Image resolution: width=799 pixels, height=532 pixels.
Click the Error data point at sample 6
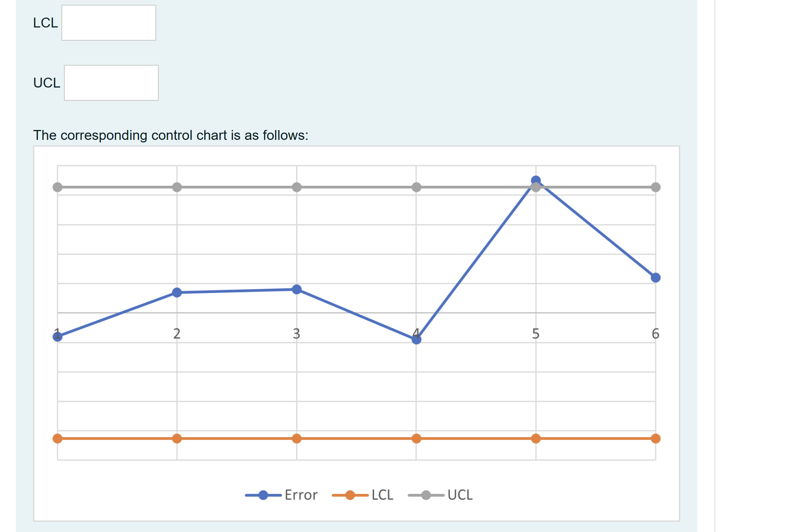click(x=655, y=277)
